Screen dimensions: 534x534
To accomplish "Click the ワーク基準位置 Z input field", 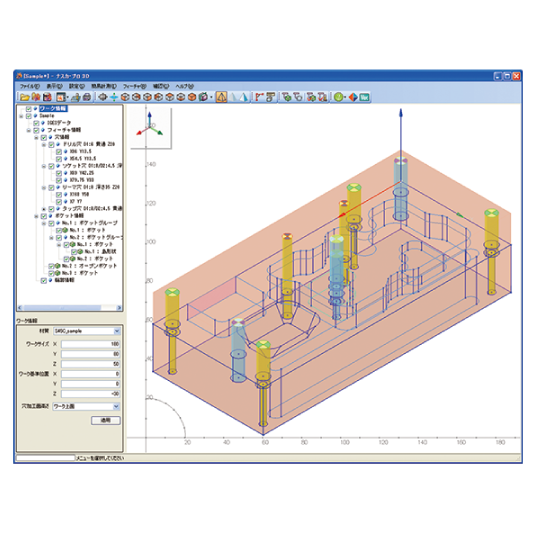I will tap(91, 394).
